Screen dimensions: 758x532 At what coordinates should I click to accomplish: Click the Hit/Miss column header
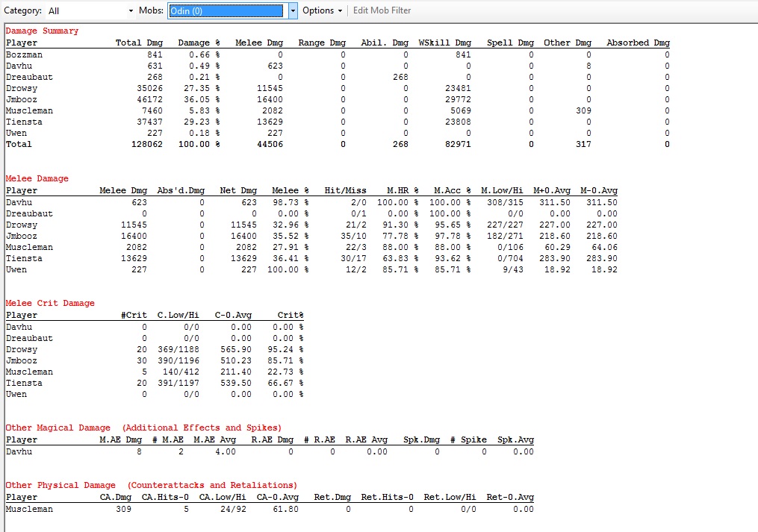tap(345, 191)
